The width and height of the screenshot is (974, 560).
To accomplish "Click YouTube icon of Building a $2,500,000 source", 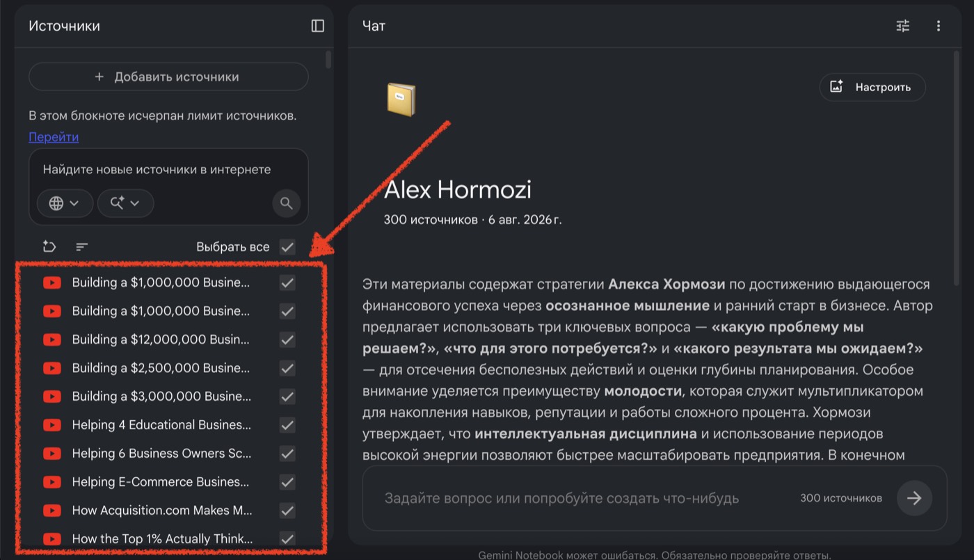I will pos(52,368).
